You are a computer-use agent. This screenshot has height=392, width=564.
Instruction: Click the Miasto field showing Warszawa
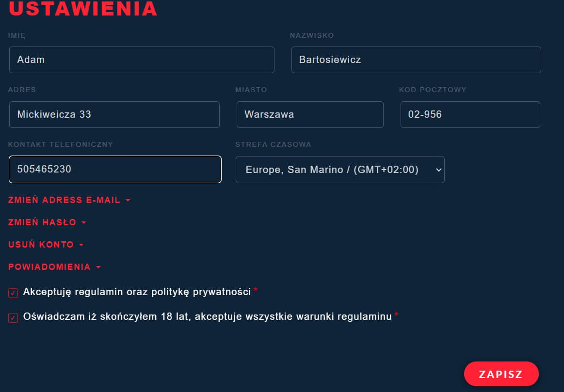tap(309, 115)
